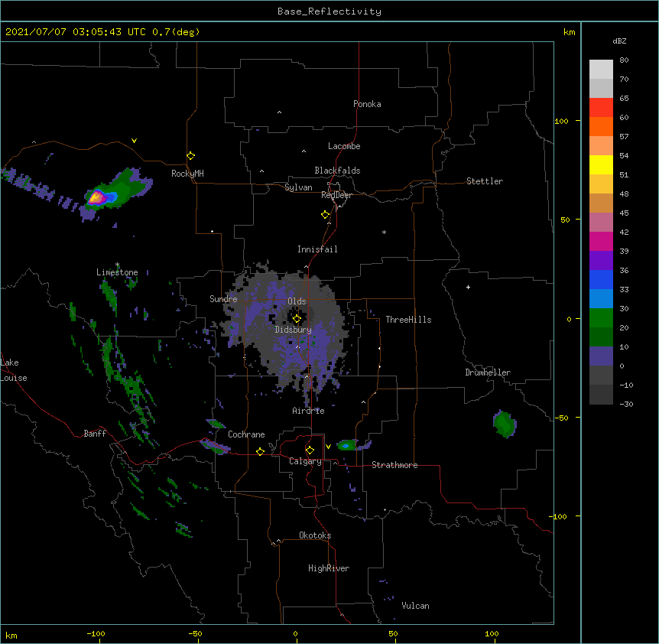This screenshot has height=644, width=659.
Task: Select the 33 dBZ light blue swatch
Action: [x=601, y=298]
